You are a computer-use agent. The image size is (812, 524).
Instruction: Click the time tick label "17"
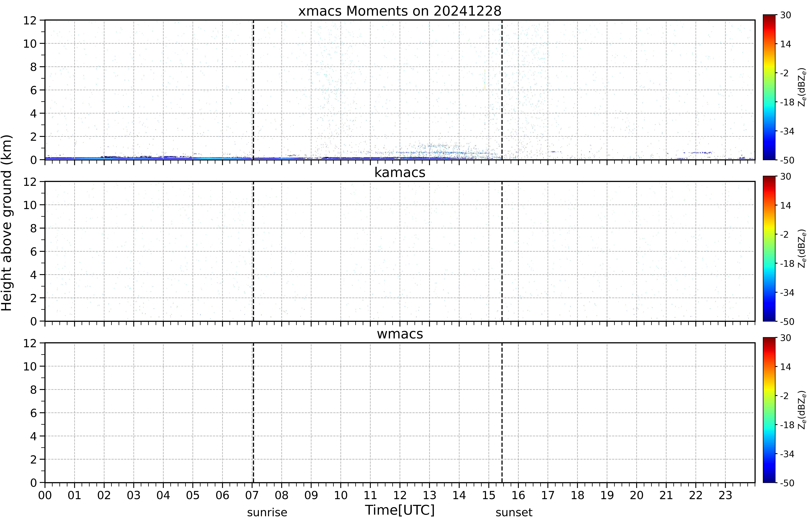[x=548, y=495]
